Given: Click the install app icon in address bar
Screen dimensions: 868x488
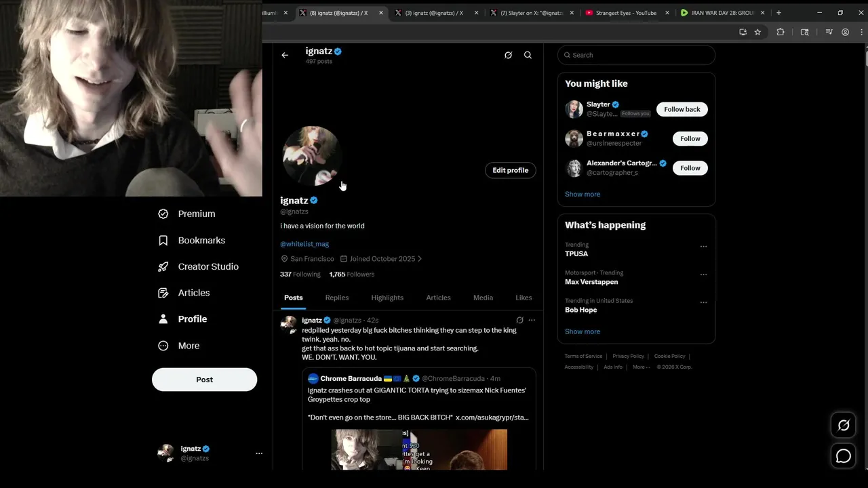Looking at the screenshot, I should pyautogui.click(x=743, y=32).
